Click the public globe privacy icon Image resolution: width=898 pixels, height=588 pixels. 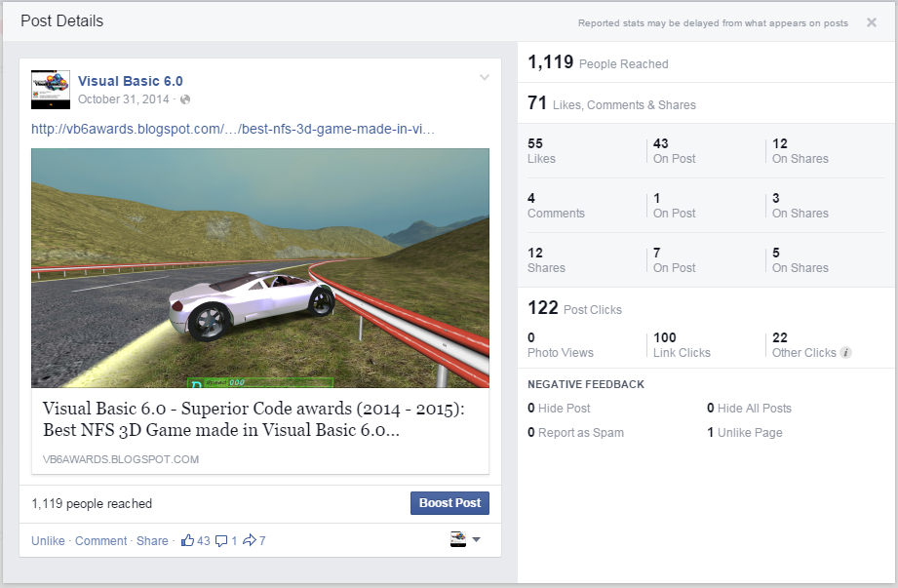coord(185,99)
